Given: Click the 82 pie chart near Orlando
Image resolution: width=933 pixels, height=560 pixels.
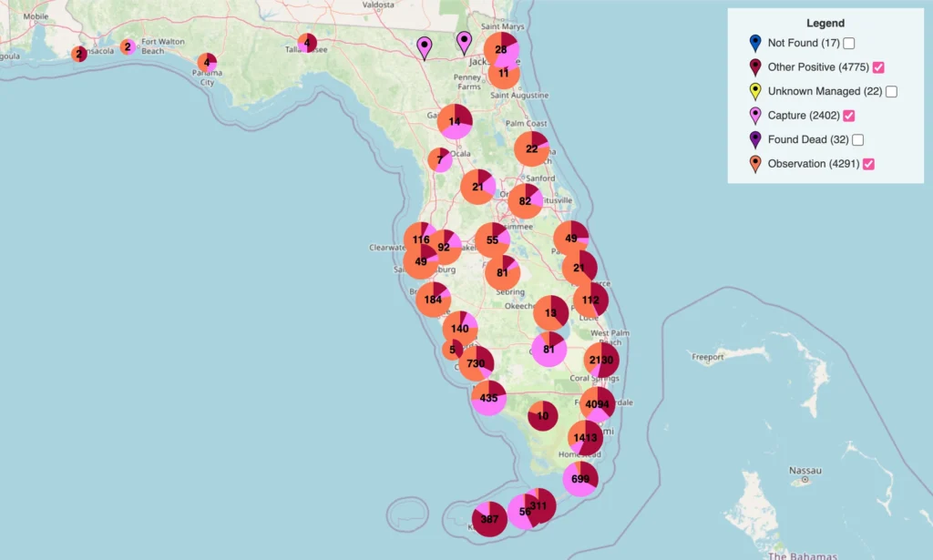Looking at the screenshot, I should [525, 201].
